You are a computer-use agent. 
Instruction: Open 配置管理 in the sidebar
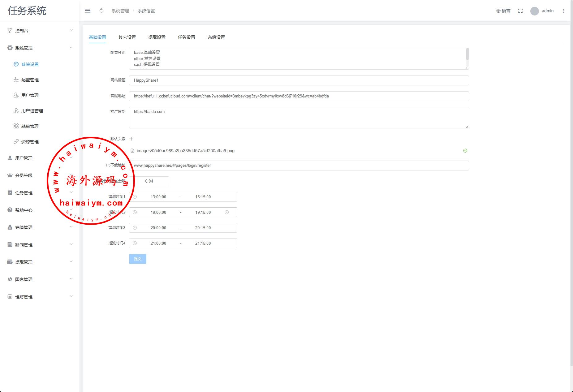tap(30, 80)
